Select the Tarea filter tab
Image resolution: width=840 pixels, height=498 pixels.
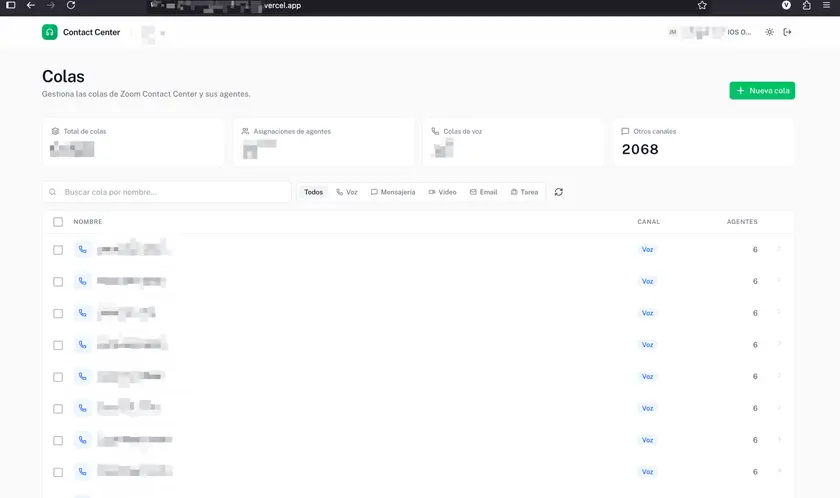524,192
